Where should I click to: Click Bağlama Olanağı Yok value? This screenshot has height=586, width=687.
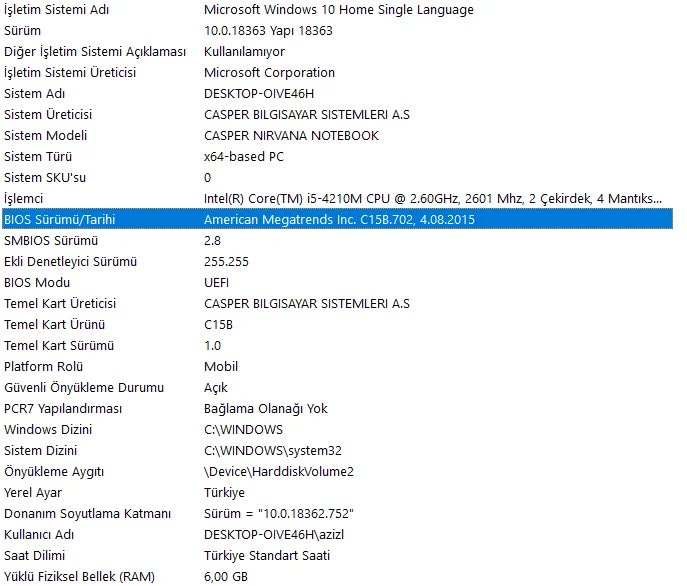point(266,409)
